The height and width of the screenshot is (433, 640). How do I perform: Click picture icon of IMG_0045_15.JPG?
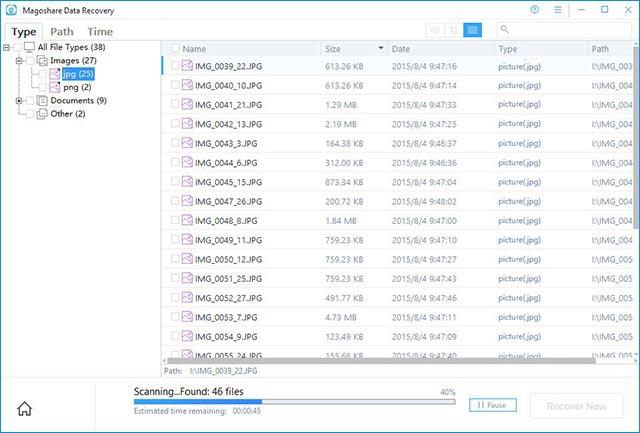point(187,181)
